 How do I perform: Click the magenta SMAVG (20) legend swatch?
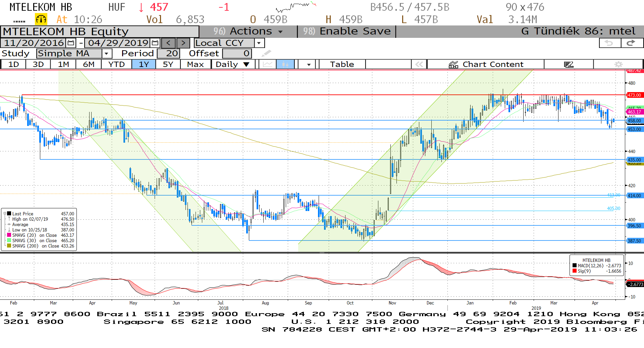pyautogui.click(x=9, y=235)
